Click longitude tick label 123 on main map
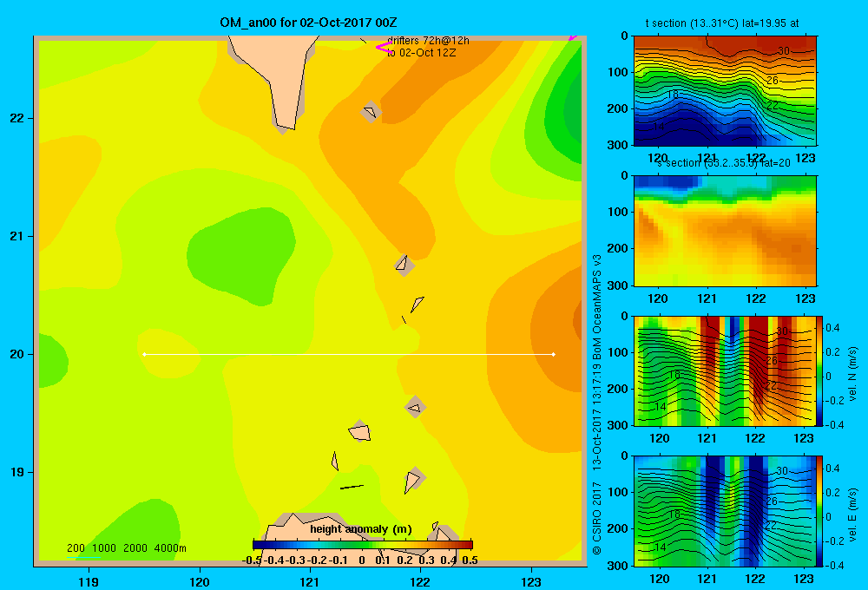Viewport: 868px width, 590px height. click(531, 581)
